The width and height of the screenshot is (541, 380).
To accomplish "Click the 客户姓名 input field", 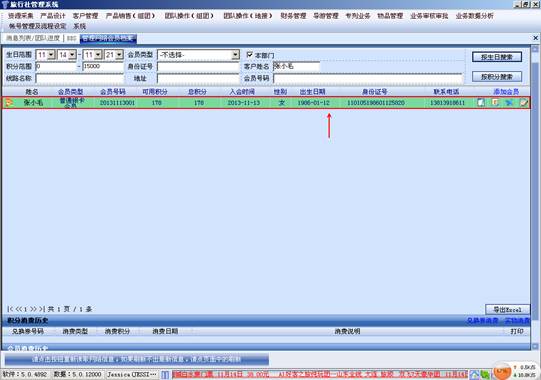I will coord(296,66).
